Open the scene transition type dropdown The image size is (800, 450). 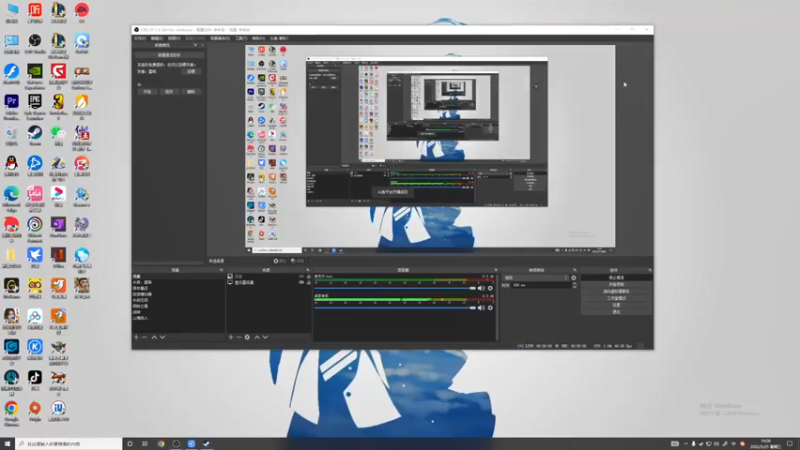pos(536,278)
